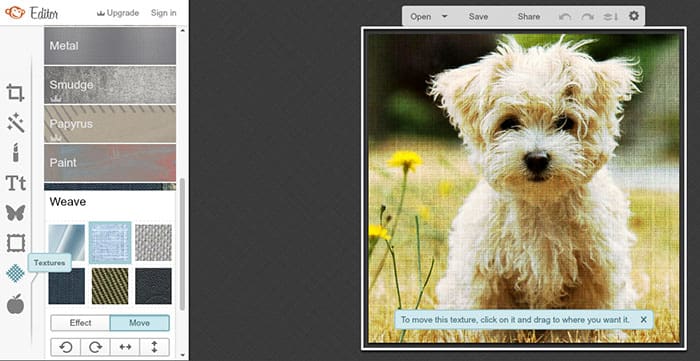This screenshot has width=700, height=361.
Task: Select the Textures crosshatch icon
Action: [x=16, y=273]
